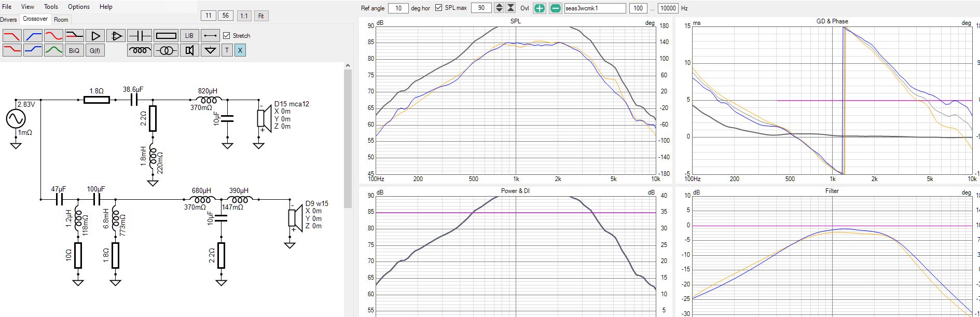Add a buffer amplifier triangle component
The height and width of the screenshot is (317, 980).
coord(95,36)
